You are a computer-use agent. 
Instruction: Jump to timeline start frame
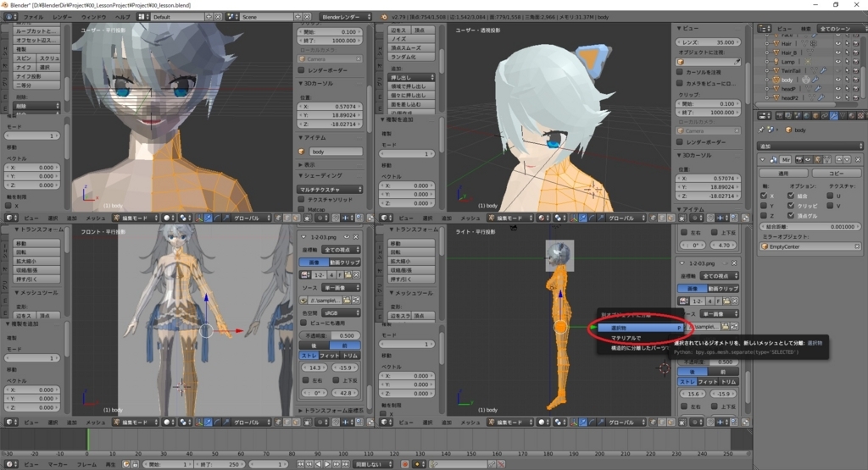[301, 464]
